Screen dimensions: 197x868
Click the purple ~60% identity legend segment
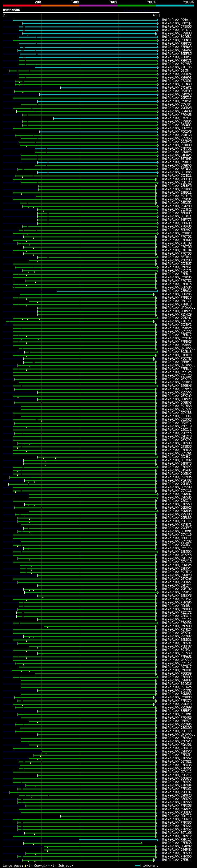pyautogui.click(x=99, y=6)
